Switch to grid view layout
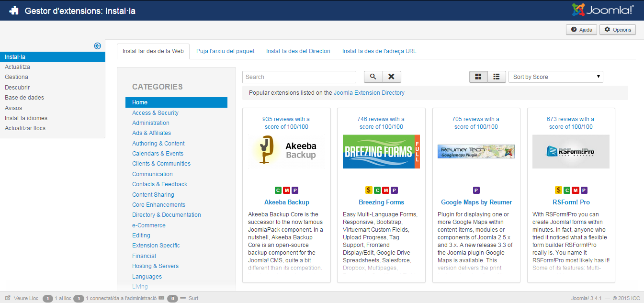644x303 pixels. [x=478, y=77]
